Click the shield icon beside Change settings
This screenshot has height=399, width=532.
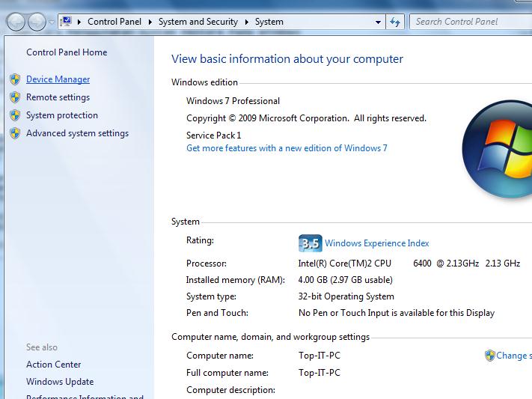point(490,356)
